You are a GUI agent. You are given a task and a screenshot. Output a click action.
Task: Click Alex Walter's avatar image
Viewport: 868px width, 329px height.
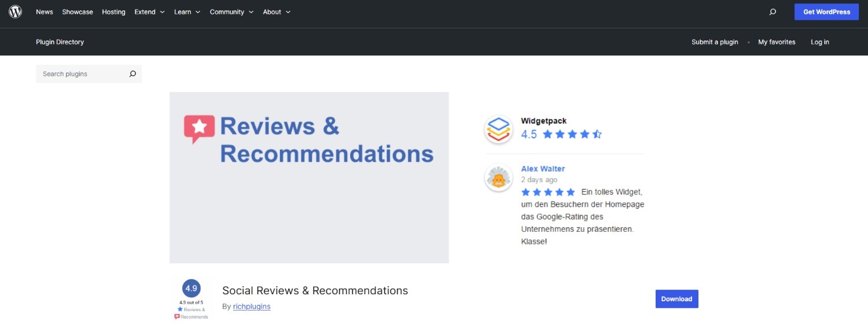[x=498, y=179]
